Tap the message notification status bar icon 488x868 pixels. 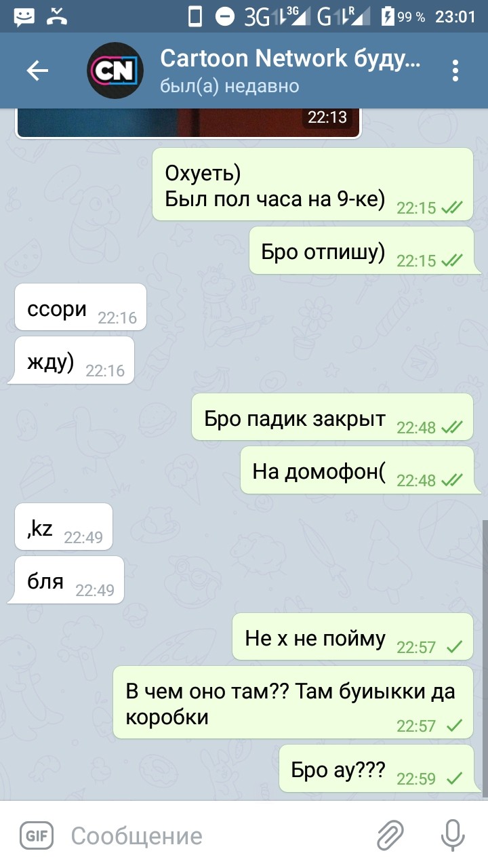pos(24,17)
